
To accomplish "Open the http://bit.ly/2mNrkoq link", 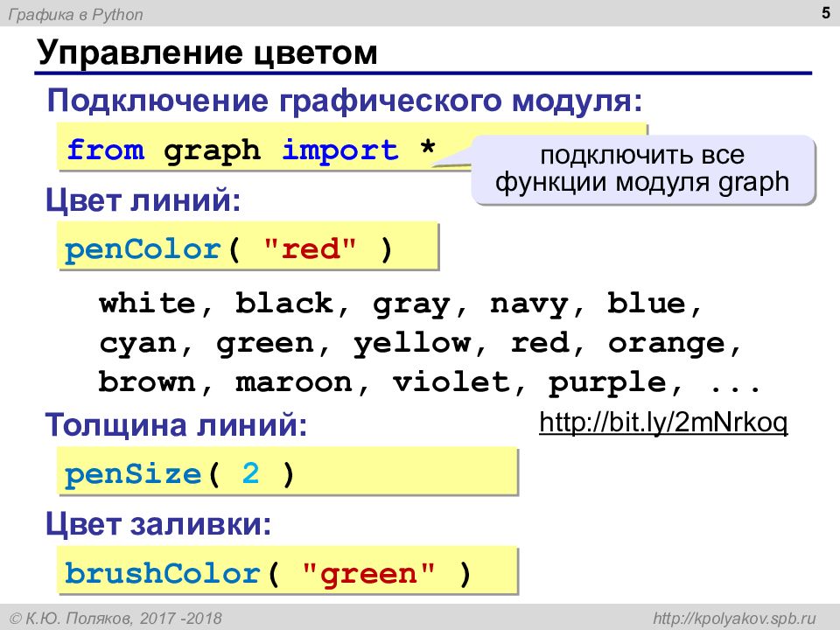I will click(663, 423).
